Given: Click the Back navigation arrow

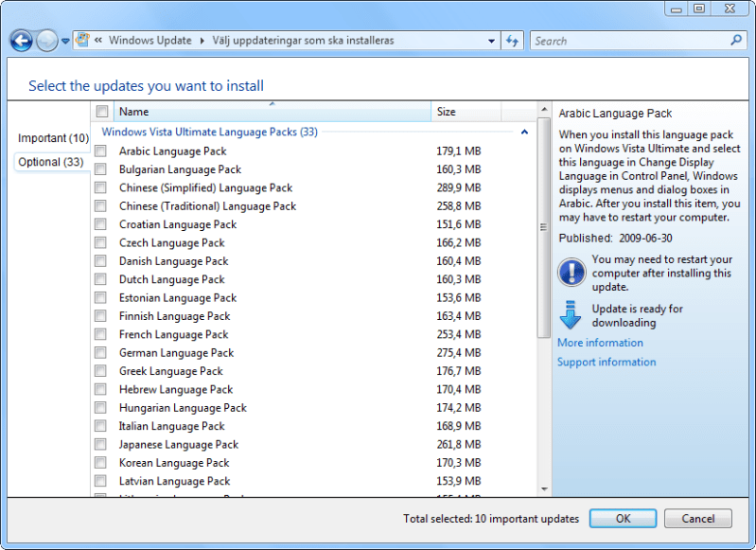Looking at the screenshot, I should click(21, 41).
